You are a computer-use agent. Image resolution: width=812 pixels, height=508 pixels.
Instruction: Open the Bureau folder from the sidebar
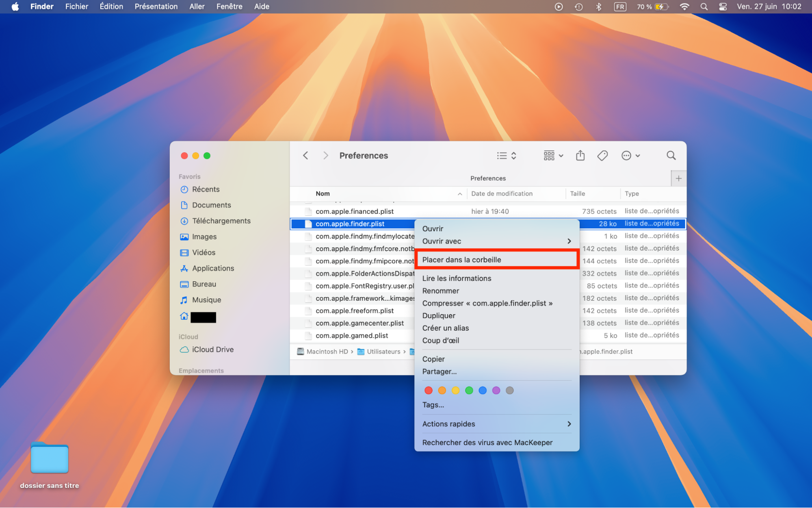pos(204,284)
